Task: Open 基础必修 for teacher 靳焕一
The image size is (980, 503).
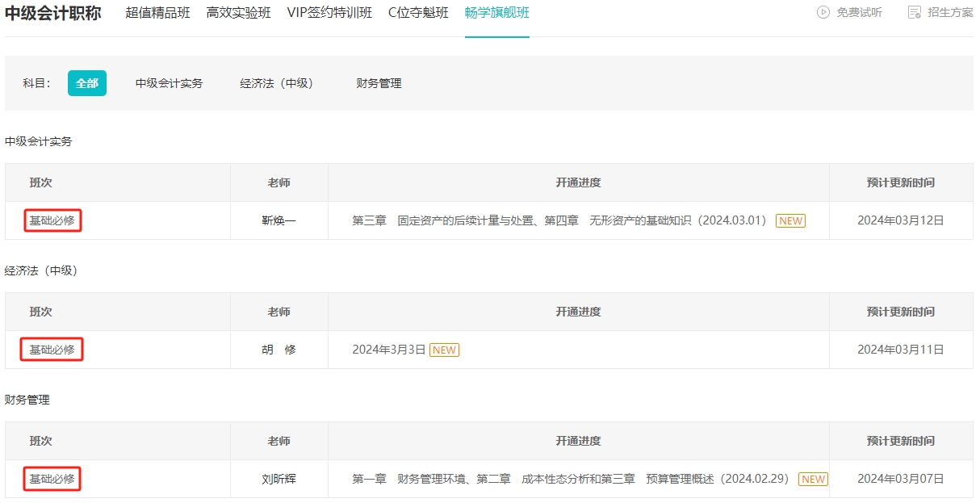Action: tap(52, 220)
